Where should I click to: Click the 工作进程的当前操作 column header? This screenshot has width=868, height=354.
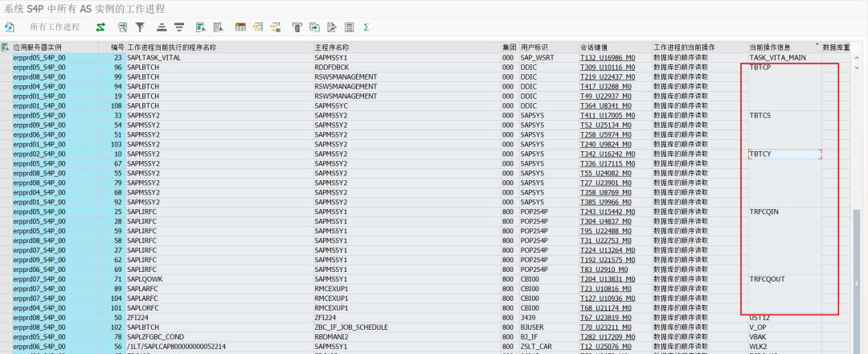(700, 47)
